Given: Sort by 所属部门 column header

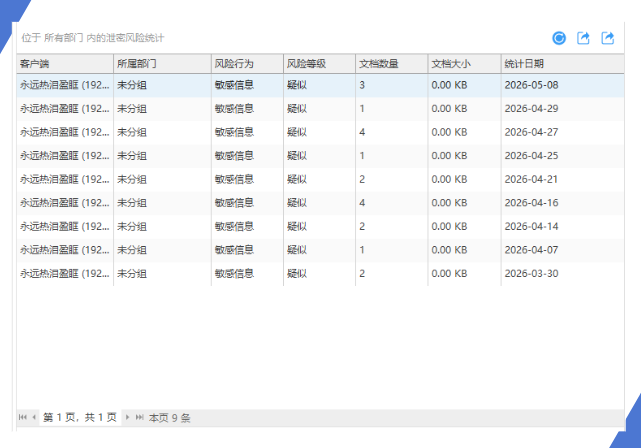Looking at the screenshot, I should pyautogui.click(x=162, y=63).
